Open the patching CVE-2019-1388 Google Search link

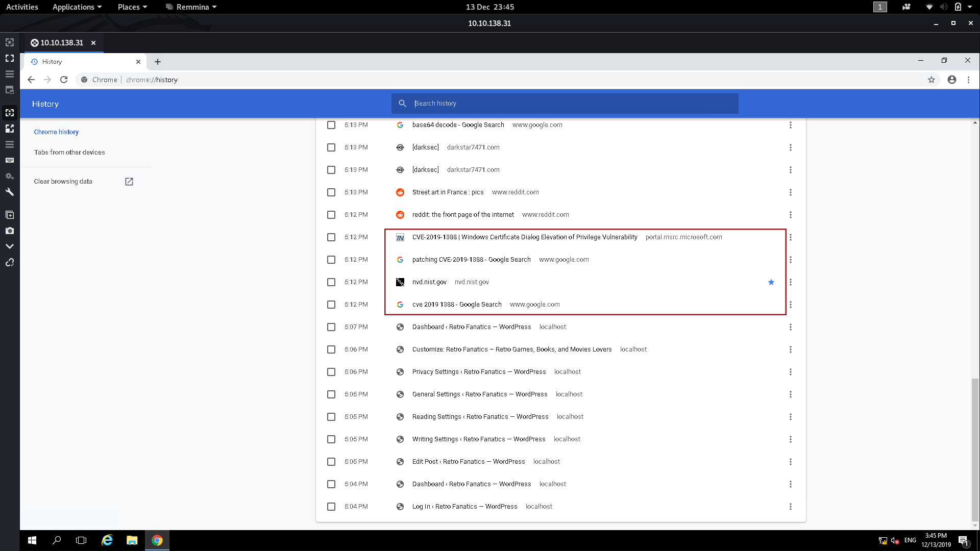471,260
